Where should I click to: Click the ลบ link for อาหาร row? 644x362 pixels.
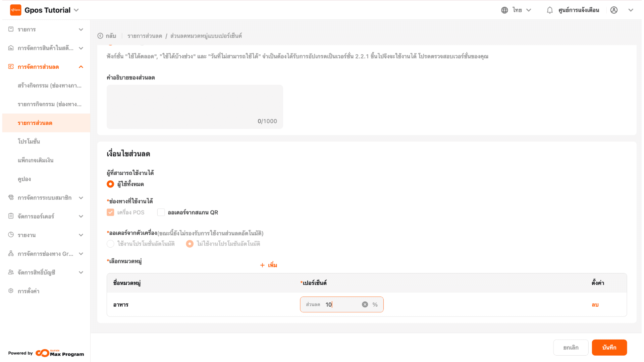pos(595,305)
